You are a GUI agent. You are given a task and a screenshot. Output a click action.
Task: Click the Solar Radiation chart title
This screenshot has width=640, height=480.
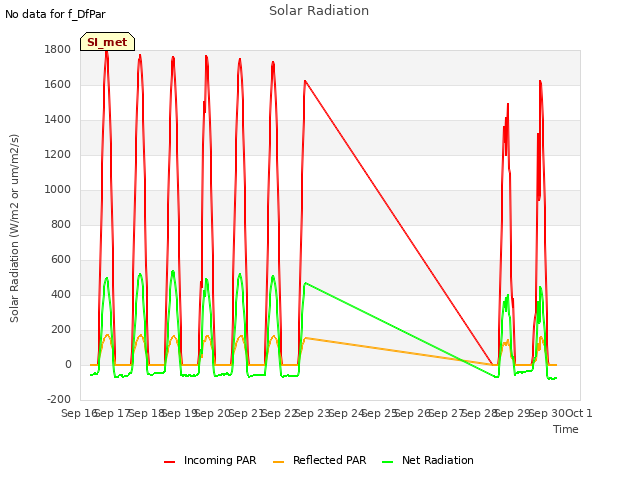click(319, 11)
